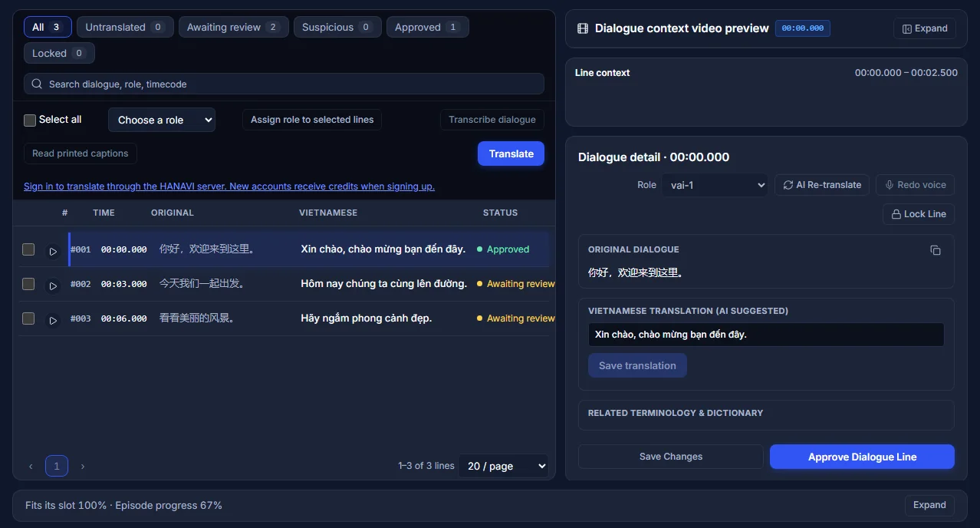The width and height of the screenshot is (980, 528).
Task: Select Vietnamese text 'Hôm nay chúng ta cùng lên đường.'
Action: [x=384, y=284]
